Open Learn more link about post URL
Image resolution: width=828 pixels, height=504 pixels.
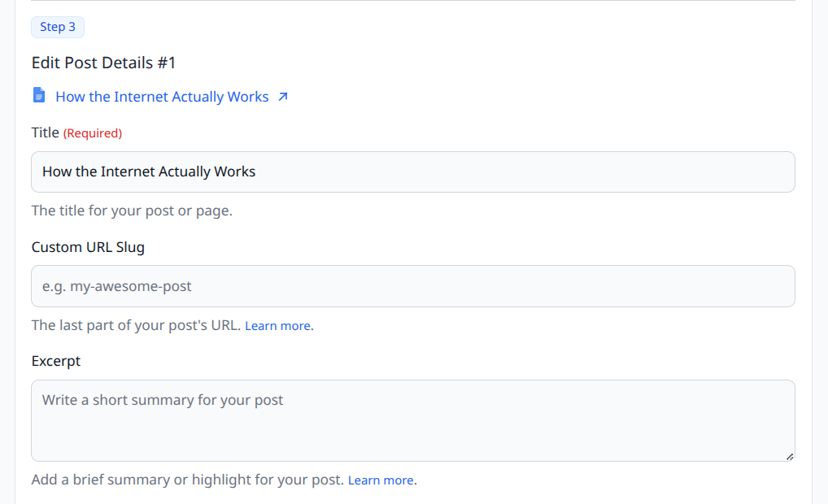click(x=277, y=326)
